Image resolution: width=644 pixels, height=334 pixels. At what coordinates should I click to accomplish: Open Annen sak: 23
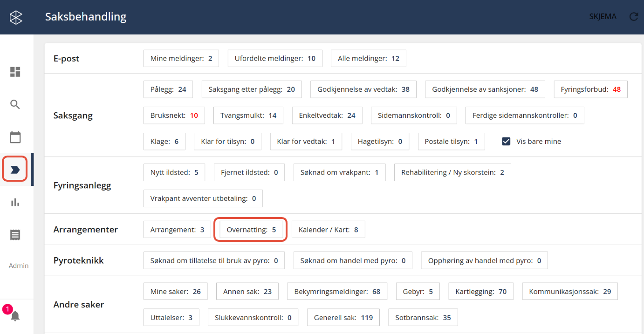point(247,292)
